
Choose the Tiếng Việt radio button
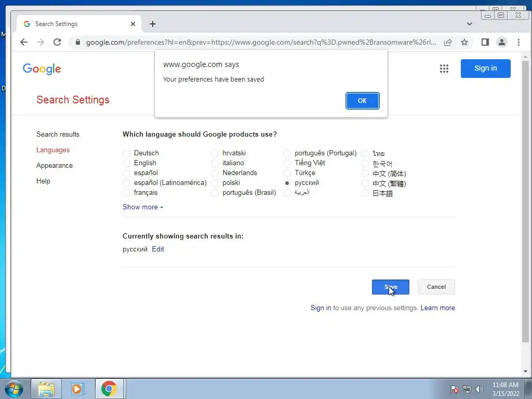click(x=287, y=163)
